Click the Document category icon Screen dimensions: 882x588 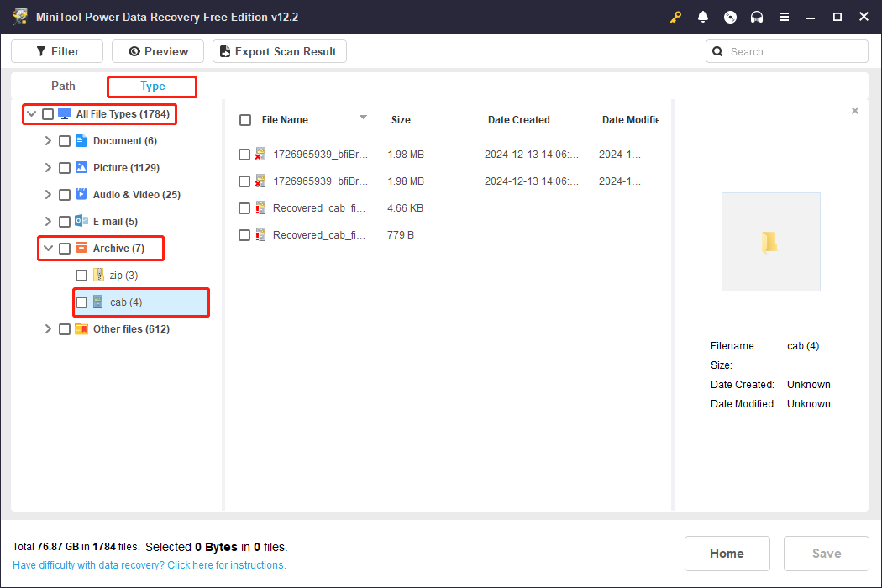coord(81,140)
